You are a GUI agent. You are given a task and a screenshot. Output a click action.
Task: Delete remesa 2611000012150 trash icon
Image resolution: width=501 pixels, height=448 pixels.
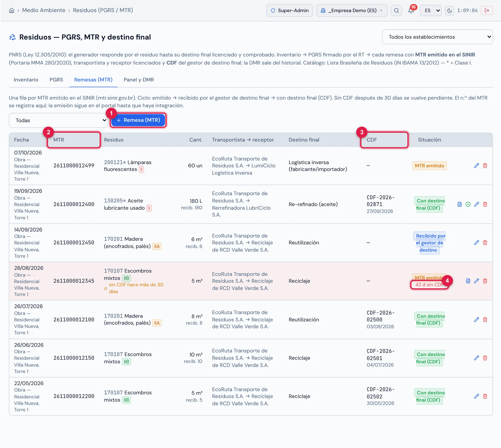[485, 358]
